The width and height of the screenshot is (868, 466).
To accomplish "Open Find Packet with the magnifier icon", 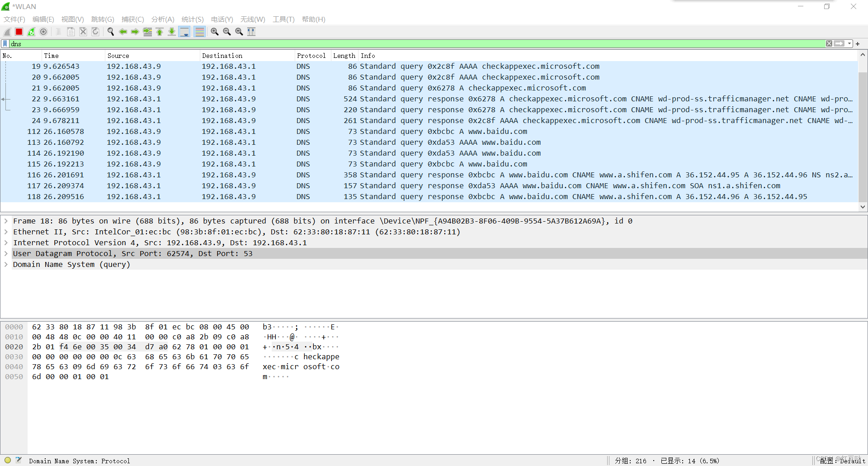I will [x=111, y=32].
